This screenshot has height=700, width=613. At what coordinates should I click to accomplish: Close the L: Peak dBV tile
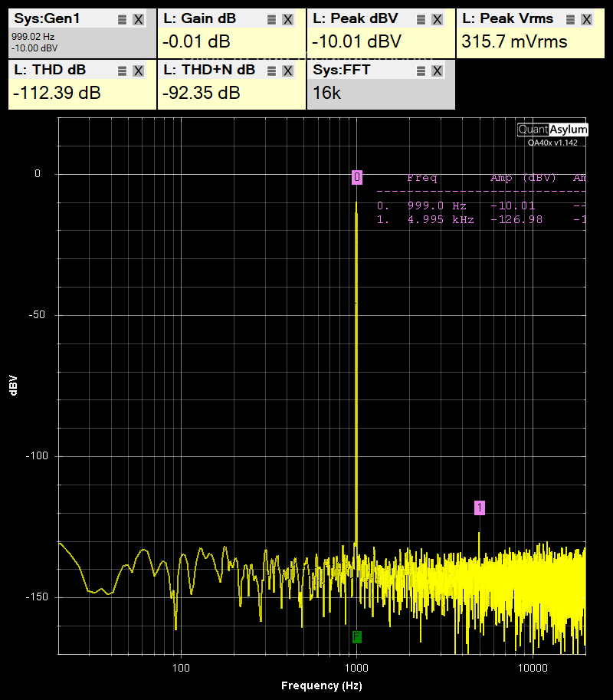pyautogui.click(x=438, y=20)
